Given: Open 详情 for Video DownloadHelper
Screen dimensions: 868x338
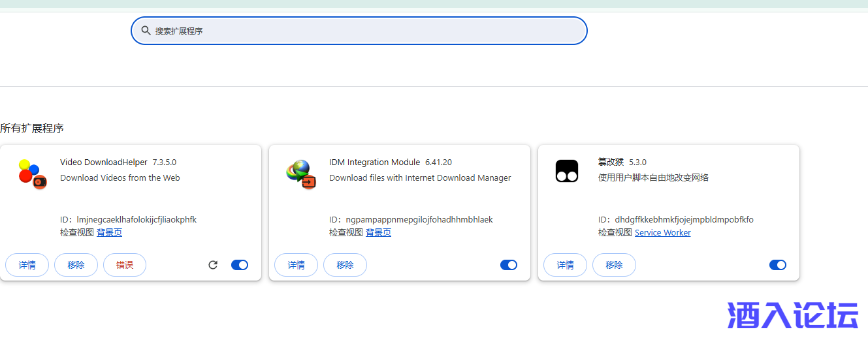Looking at the screenshot, I should pyautogui.click(x=27, y=265).
